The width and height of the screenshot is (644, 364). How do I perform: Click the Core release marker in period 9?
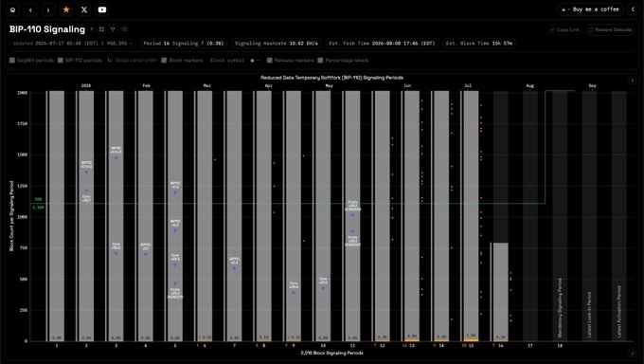tap(294, 293)
